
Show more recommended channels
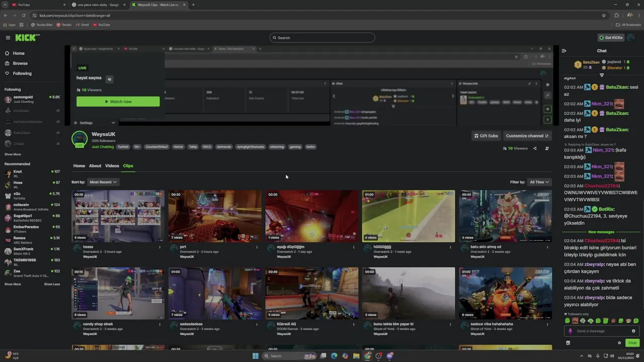pyautogui.click(x=13, y=284)
